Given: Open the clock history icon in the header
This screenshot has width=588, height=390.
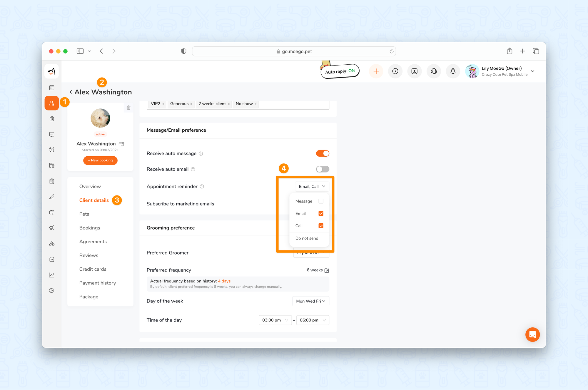Looking at the screenshot, I should [x=395, y=71].
